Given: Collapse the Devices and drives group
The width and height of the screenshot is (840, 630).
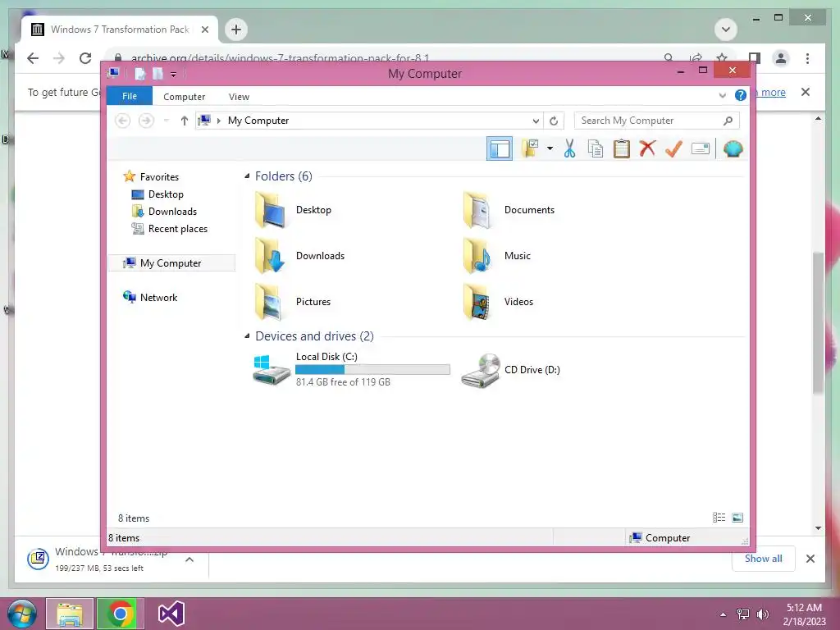Looking at the screenshot, I should coord(247,336).
